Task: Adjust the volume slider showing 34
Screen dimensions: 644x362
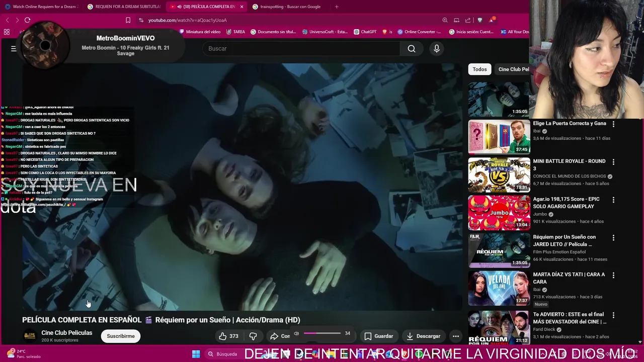Action: [323, 333]
